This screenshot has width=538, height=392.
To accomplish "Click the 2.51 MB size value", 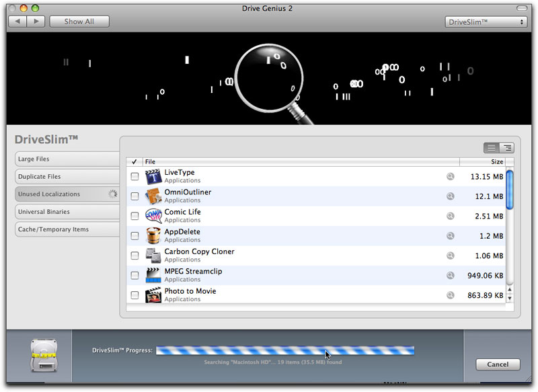I will coord(489,217).
